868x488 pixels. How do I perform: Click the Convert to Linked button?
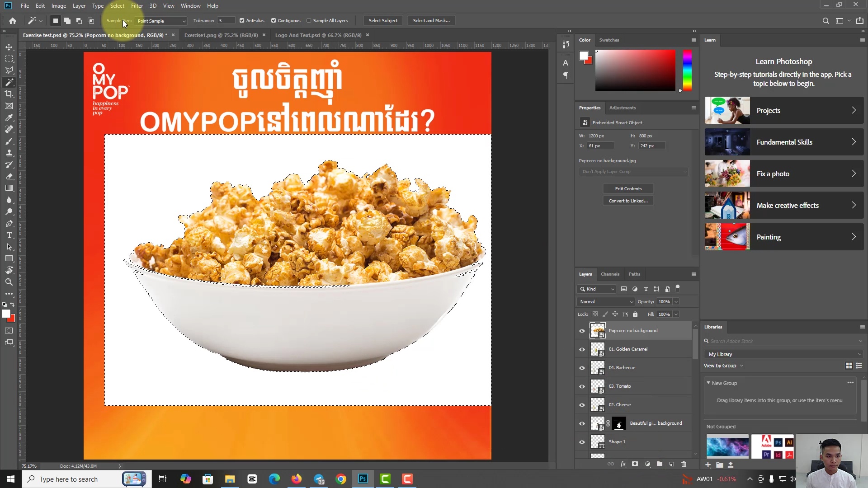[x=628, y=201]
